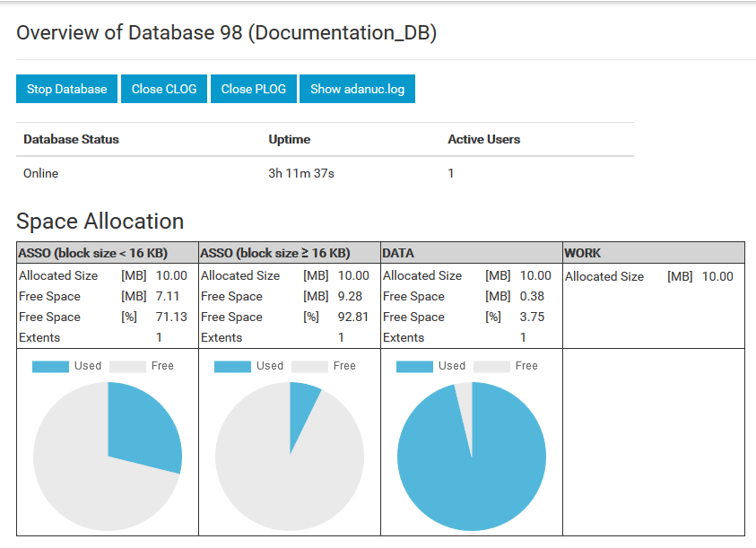The height and width of the screenshot is (548, 756).
Task: Click Free legend swatch in ASSO ≥ 16 KB chart
Action: click(x=309, y=366)
